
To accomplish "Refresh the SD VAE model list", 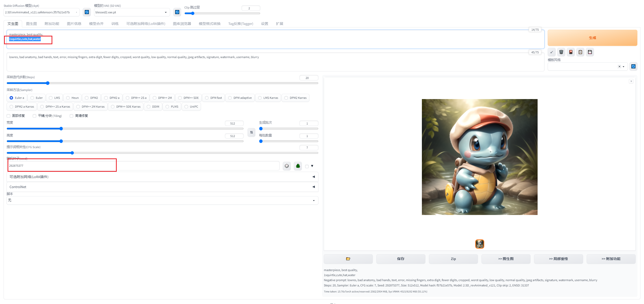I will (177, 12).
